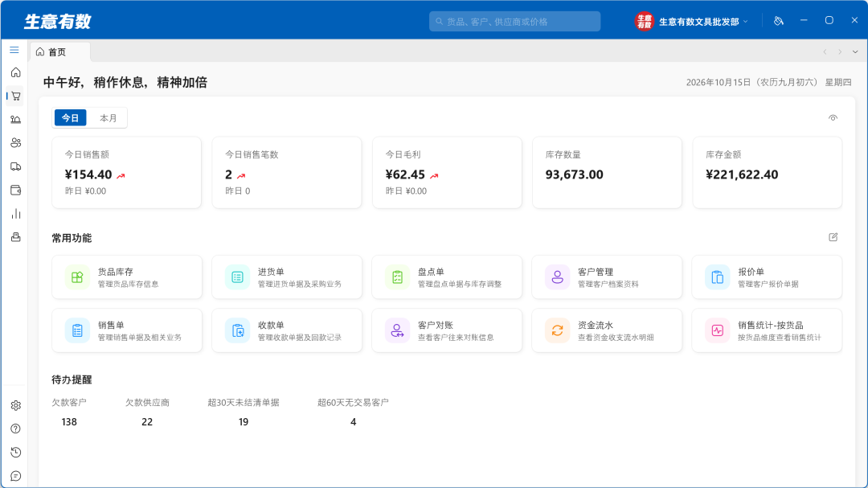Image resolution: width=868 pixels, height=488 pixels.
Task: Switch statistics to 本月
Action: coord(108,118)
